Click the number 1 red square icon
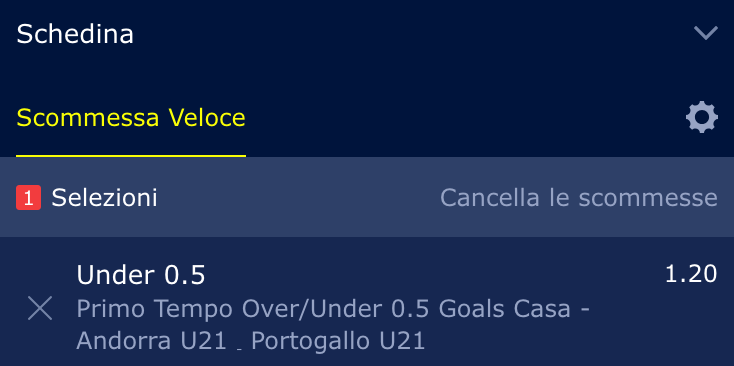 (x=29, y=198)
